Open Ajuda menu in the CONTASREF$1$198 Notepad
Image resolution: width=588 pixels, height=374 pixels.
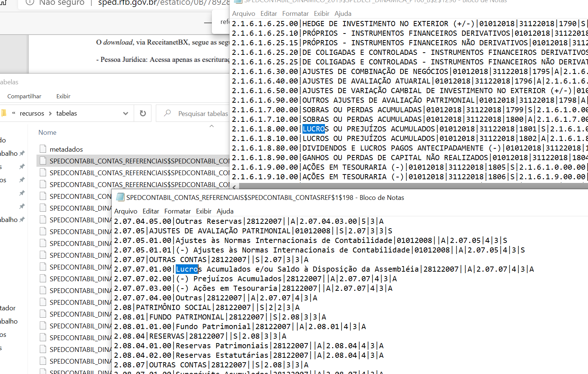pyautogui.click(x=225, y=211)
